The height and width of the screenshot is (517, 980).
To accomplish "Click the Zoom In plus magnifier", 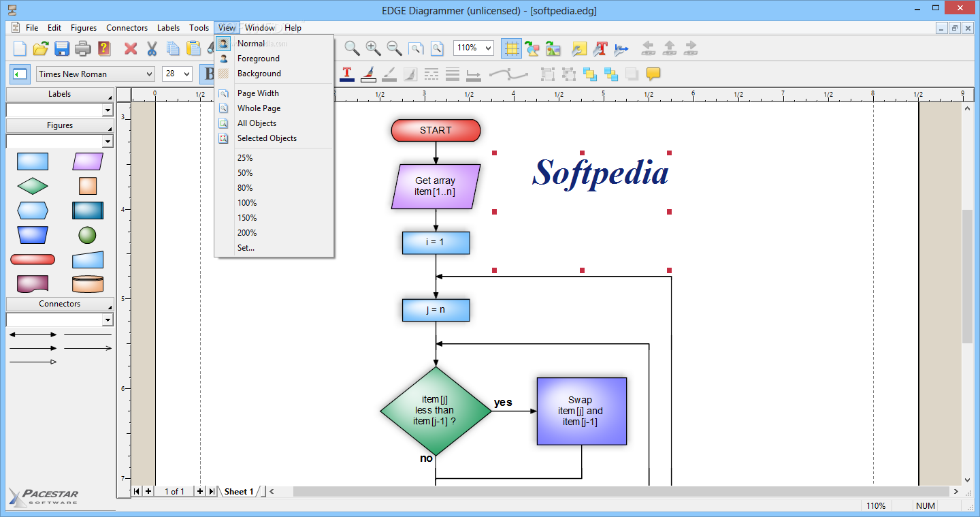I will (373, 48).
